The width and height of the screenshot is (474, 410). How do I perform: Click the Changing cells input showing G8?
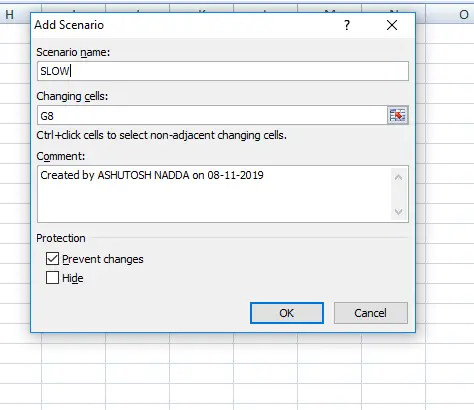pyautogui.click(x=212, y=116)
